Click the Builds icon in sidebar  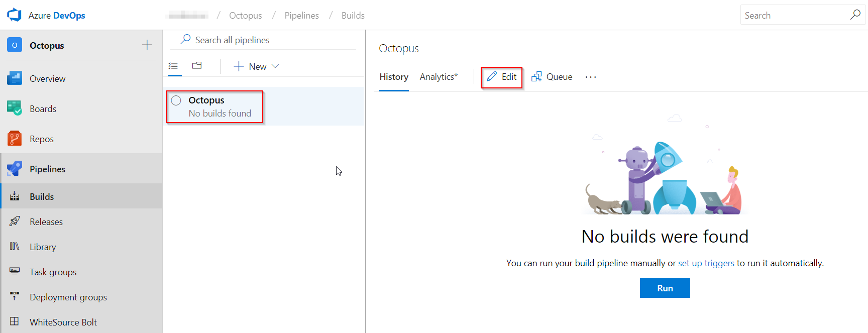point(15,196)
